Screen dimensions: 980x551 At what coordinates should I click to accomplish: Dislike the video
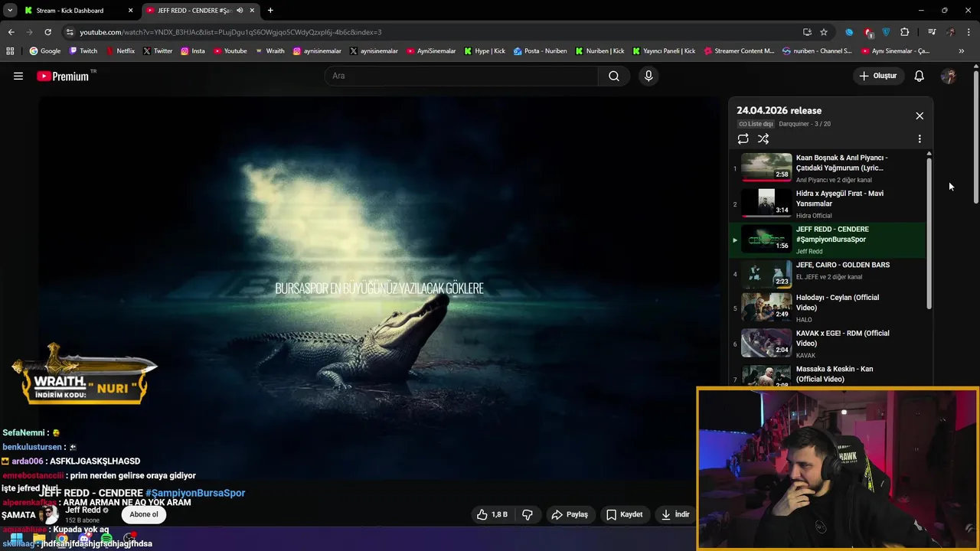pos(528,514)
